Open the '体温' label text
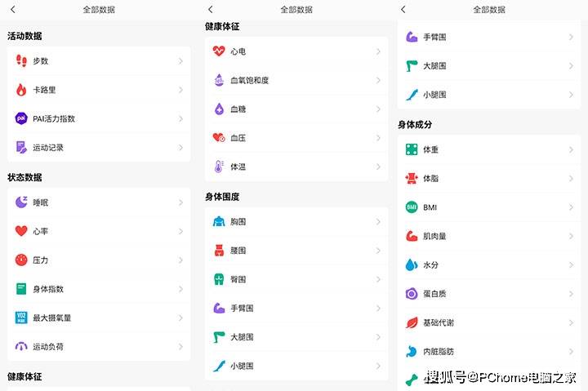 (x=238, y=167)
